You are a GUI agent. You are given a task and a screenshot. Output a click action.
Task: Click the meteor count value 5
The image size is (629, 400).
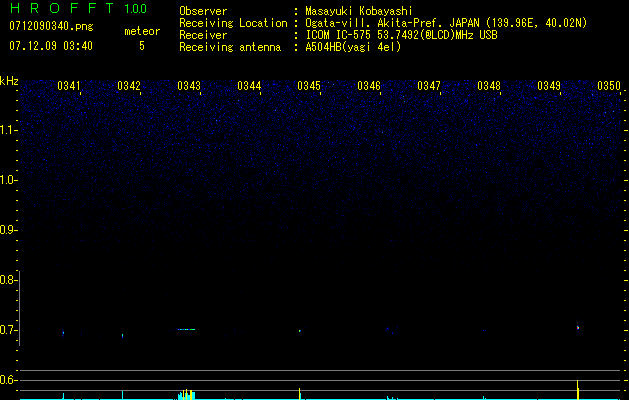point(142,46)
